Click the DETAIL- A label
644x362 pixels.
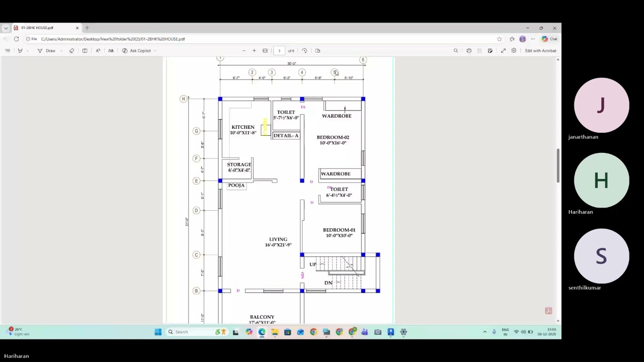286,136
